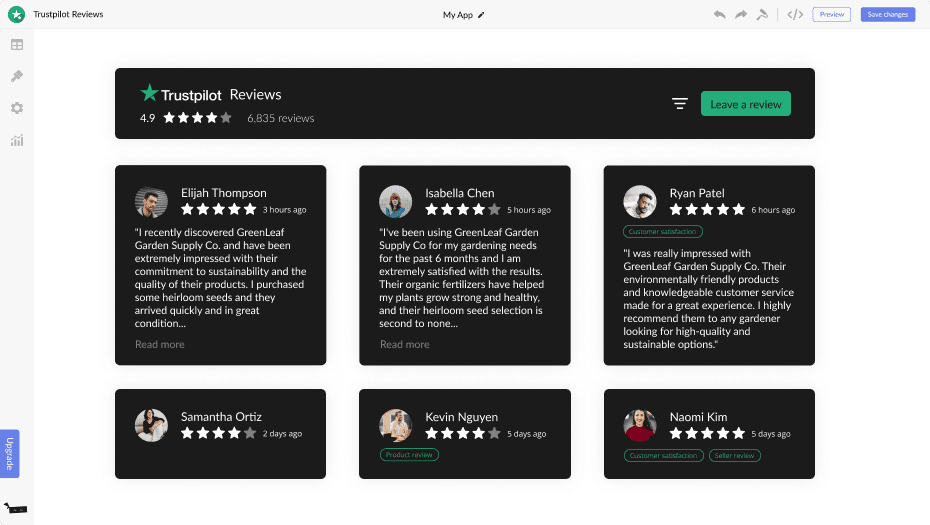Click Samantha Ortiz's star rating
930x525 pixels.
[219, 433]
